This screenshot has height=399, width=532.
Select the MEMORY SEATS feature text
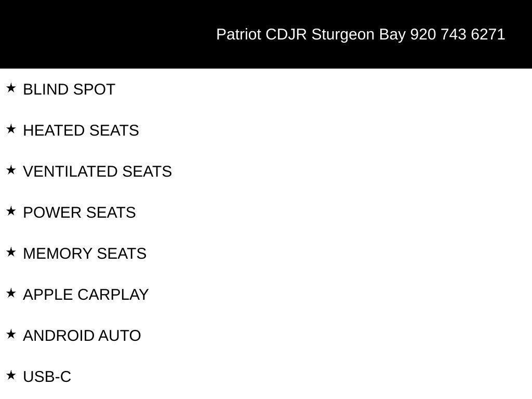[x=85, y=254]
